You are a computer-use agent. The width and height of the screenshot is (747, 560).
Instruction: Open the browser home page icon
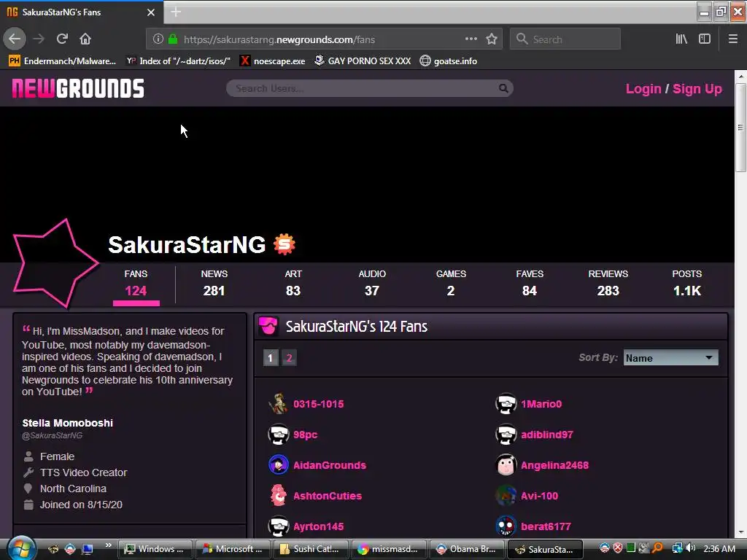[85, 39]
